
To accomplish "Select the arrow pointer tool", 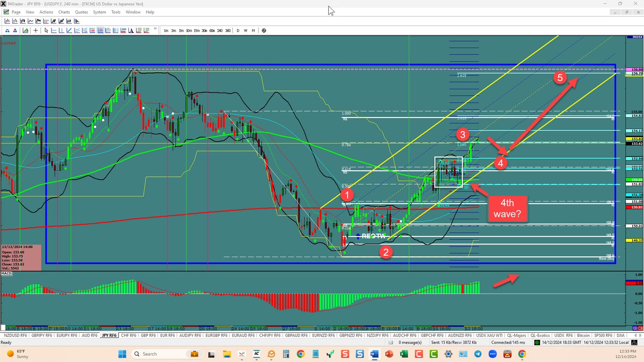I will [x=46, y=30].
